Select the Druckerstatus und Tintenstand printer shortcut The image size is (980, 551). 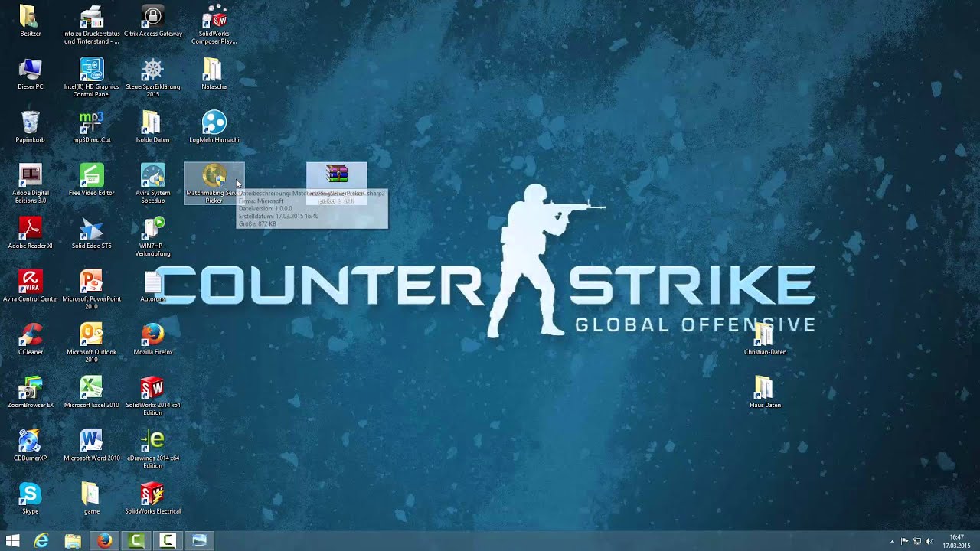(x=92, y=24)
